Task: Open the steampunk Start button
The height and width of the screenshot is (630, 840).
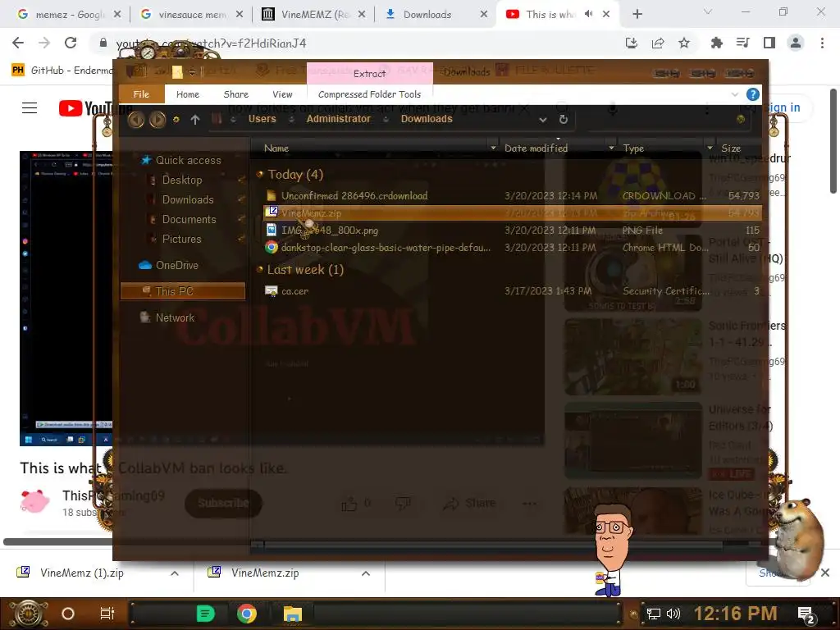Action: (28, 614)
